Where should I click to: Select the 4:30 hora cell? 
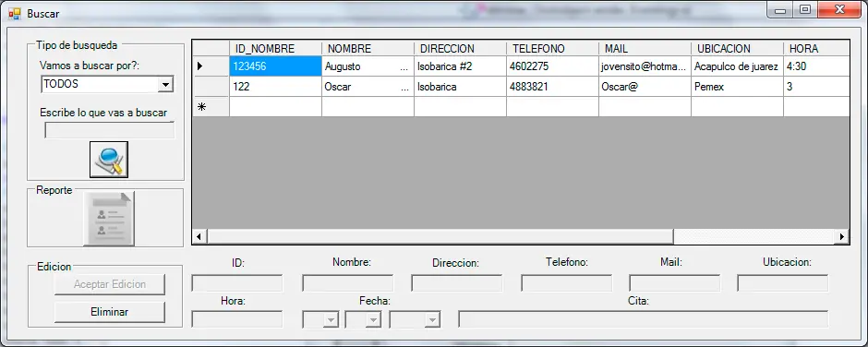pos(816,66)
